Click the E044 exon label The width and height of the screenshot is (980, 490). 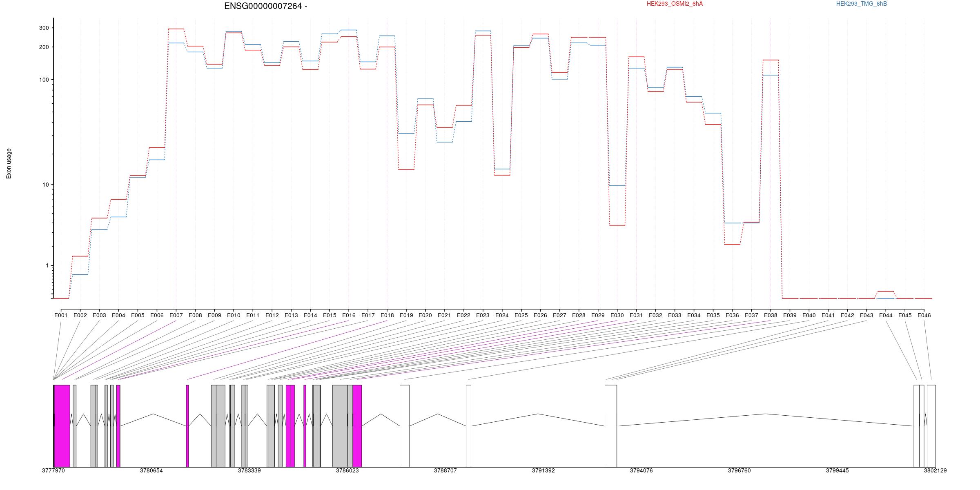[886, 315]
